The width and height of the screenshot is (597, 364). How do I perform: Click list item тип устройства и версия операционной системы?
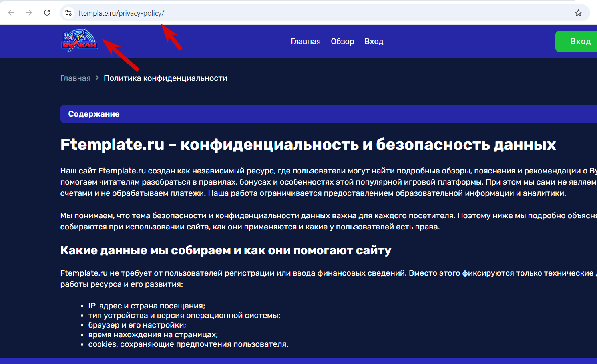(x=184, y=315)
